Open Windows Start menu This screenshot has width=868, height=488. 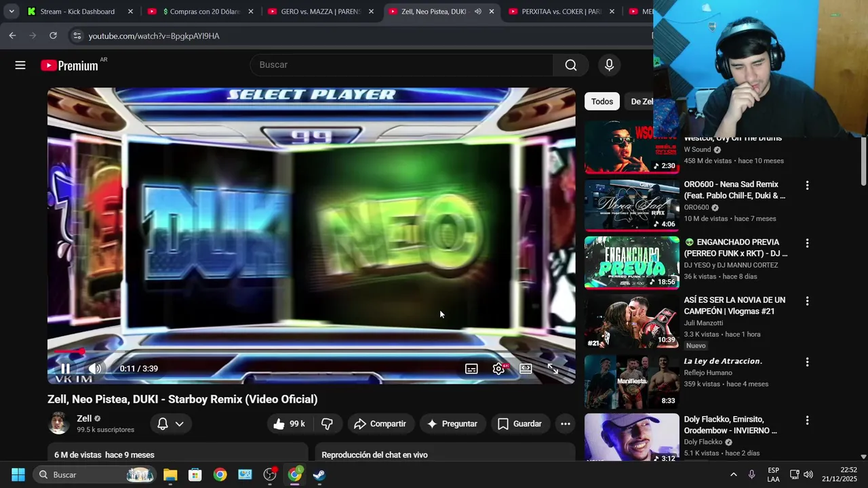(18, 474)
